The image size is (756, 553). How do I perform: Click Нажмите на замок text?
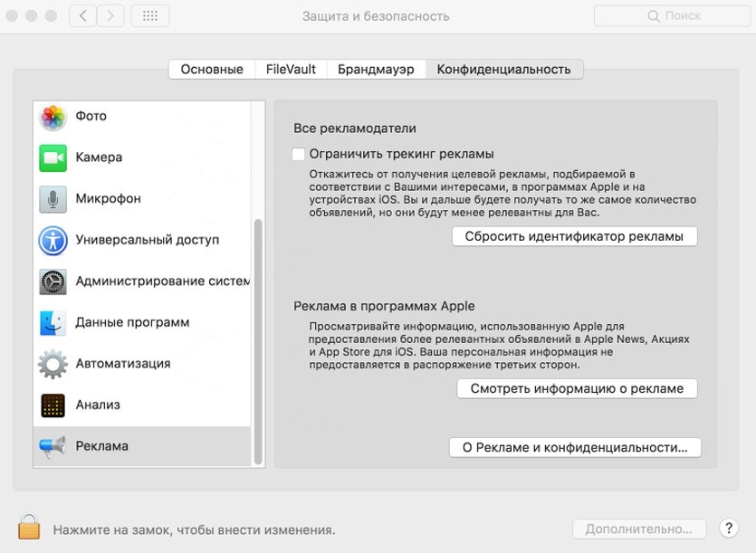point(195,529)
